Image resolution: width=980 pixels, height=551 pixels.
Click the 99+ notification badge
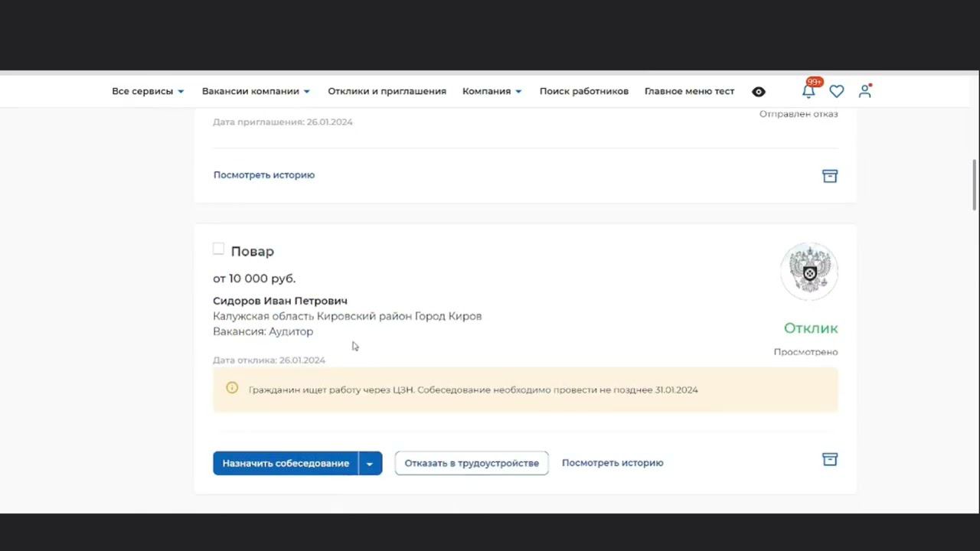pyautogui.click(x=814, y=81)
